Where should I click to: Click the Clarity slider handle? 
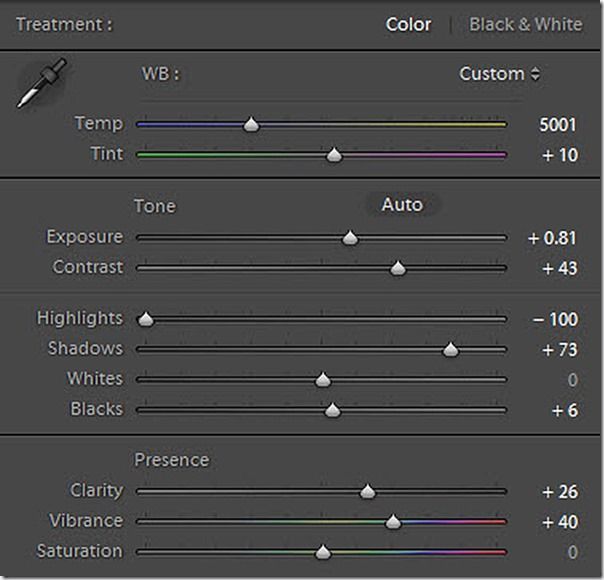pyautogui.click(x=367, y=491)
